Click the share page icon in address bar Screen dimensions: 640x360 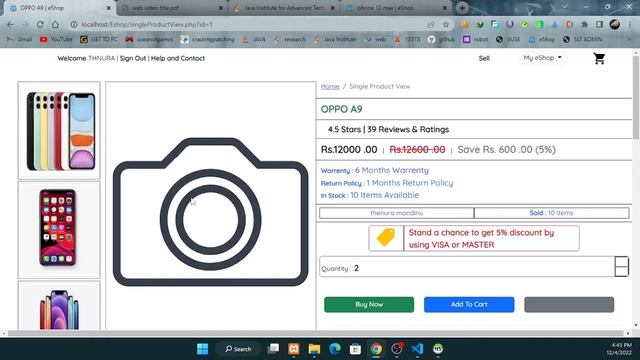tap(431, 24)
